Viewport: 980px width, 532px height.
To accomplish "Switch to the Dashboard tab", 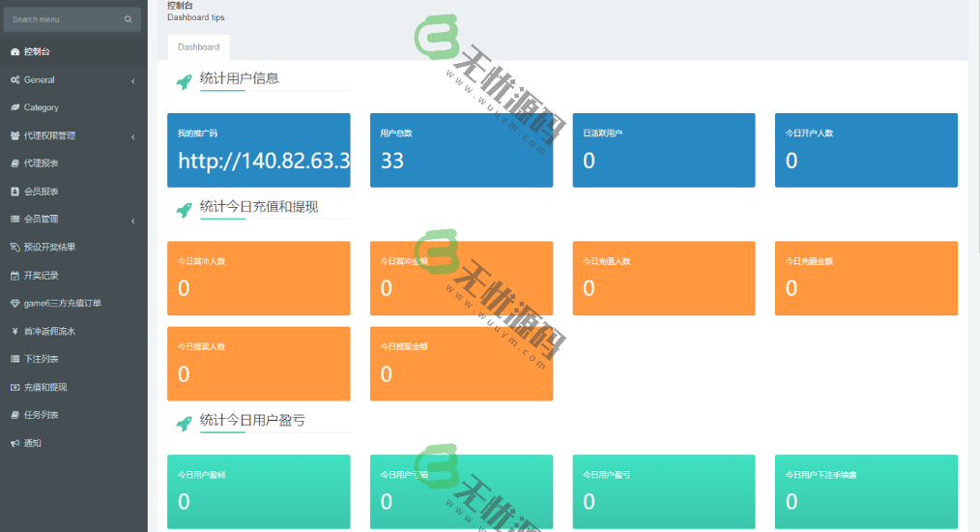I will (198, 47).
